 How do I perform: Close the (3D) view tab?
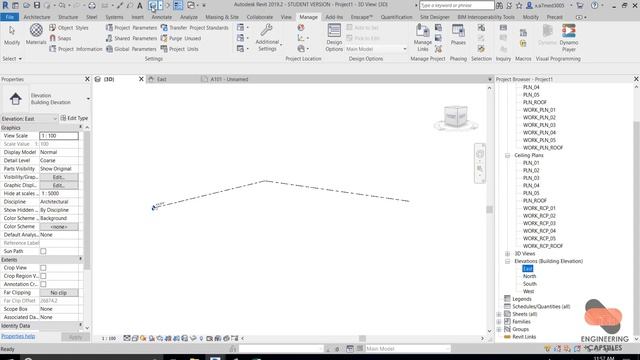(x=141, y=79)
